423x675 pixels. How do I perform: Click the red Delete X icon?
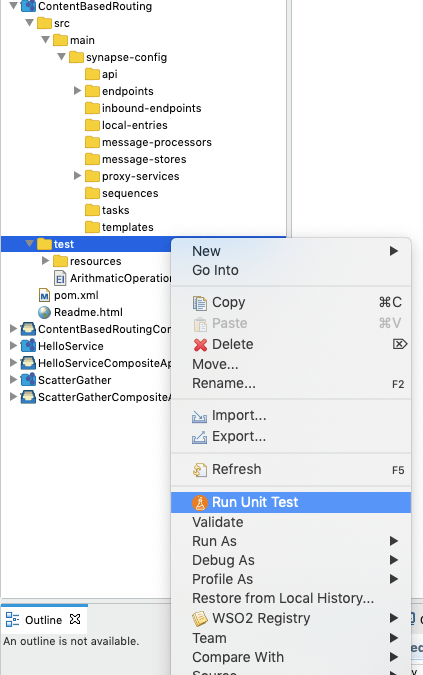[x=200, y=345]
